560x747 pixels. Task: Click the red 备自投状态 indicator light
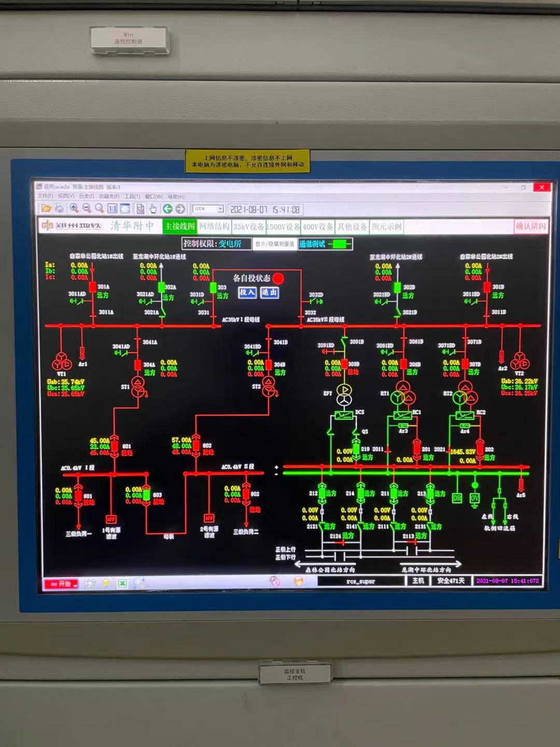tap(278, 279)
